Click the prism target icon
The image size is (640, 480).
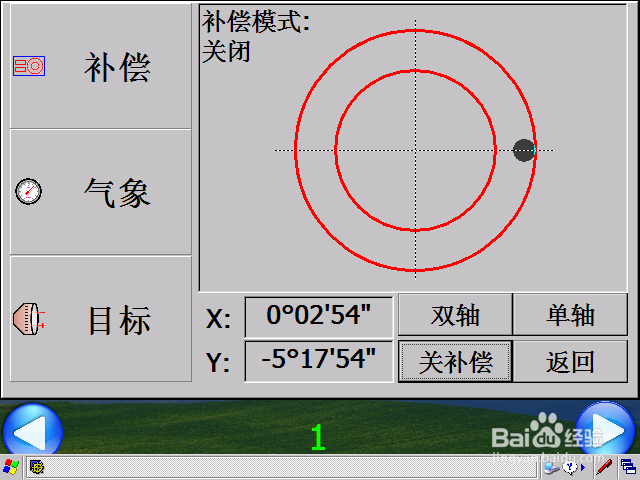29,319
